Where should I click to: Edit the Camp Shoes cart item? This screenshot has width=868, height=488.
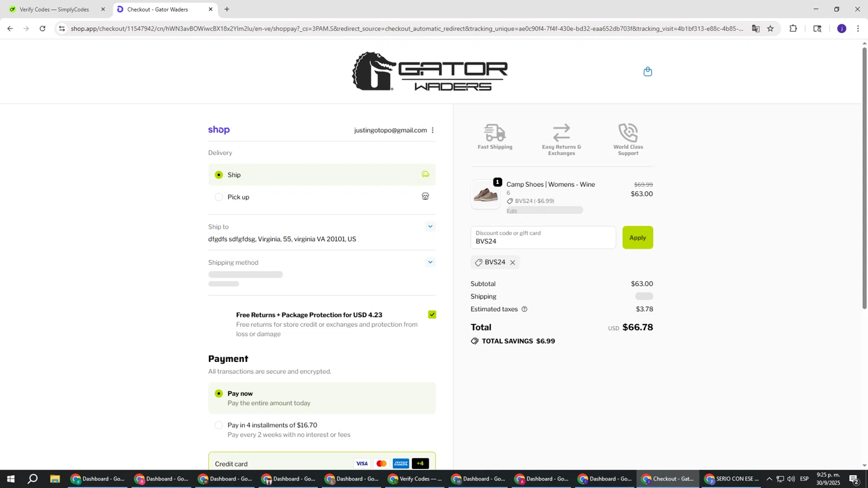pyautogui.click(x=512, y=211)
